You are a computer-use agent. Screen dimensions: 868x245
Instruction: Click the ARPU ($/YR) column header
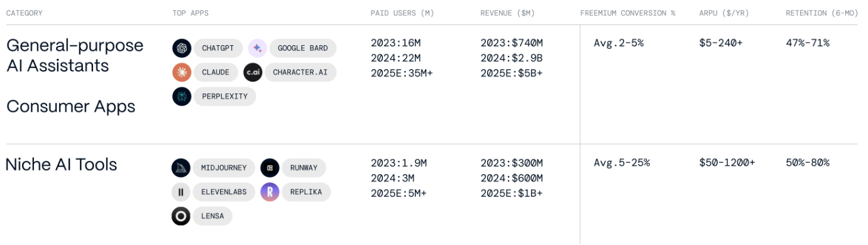coord(724,13)
